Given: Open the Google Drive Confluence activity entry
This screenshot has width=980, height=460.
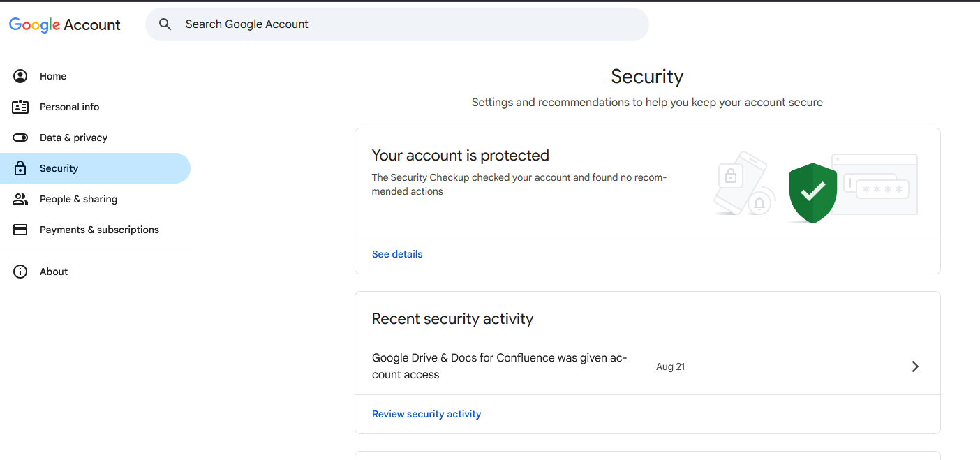Looking at the screenshot, I should 500,366.
